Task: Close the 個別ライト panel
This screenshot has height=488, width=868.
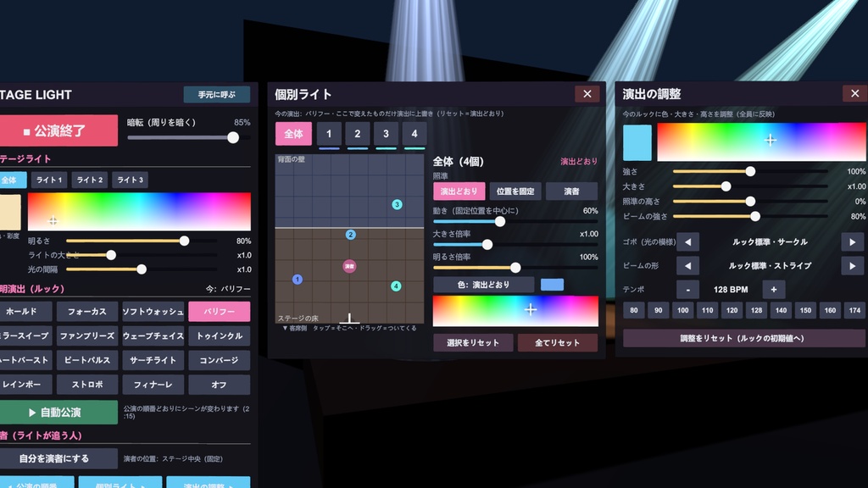Action: (x=587, y=94)
